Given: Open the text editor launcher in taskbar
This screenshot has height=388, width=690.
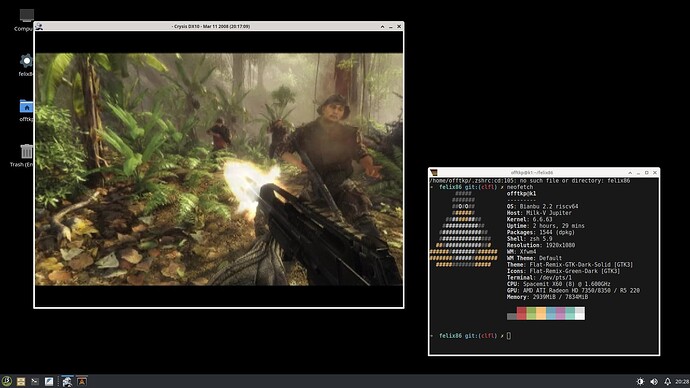Looking at the screenshot, I should pyautogui.click(x=49, y=381).
